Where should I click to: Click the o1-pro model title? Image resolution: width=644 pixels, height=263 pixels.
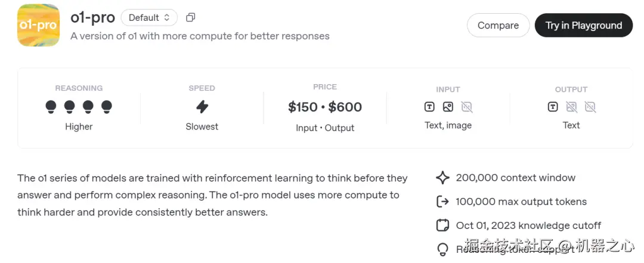click(92, 18)
